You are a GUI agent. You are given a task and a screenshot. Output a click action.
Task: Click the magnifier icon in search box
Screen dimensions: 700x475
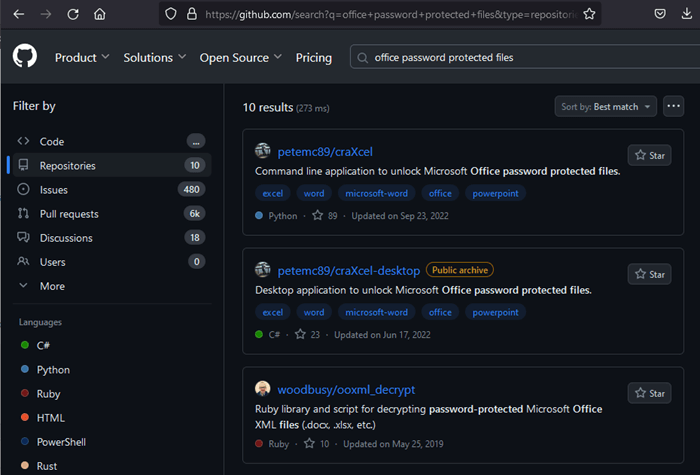362,58
